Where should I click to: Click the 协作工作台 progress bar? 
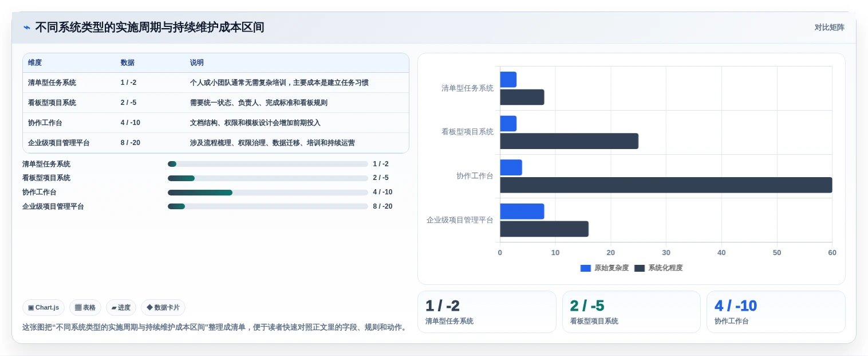coord(267,193)
